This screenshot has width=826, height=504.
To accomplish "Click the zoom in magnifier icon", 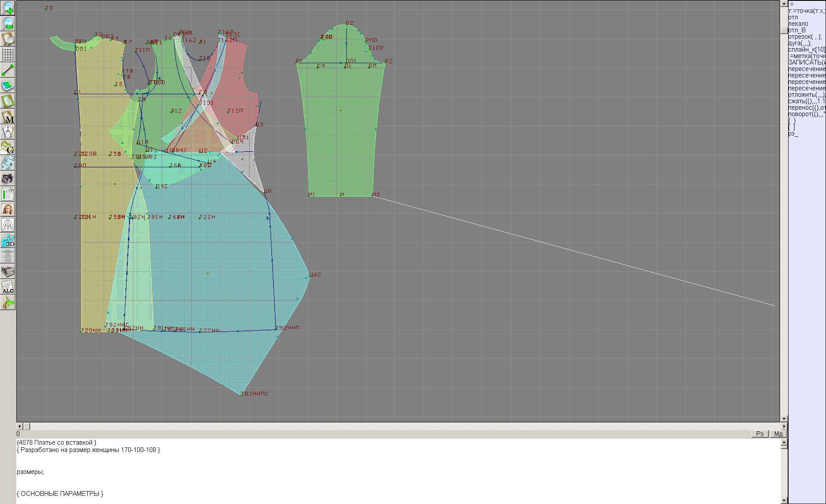I will pyautogui.click(x=8, y=8).
